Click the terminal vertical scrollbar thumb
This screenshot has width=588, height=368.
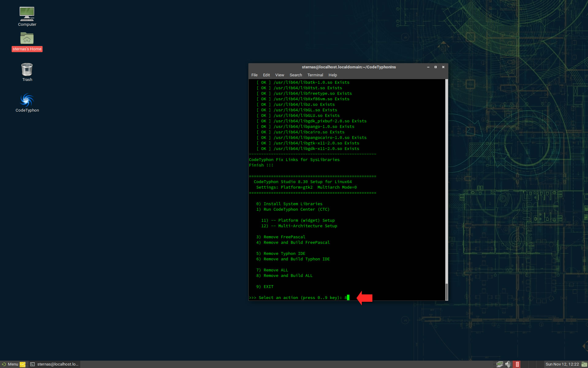point(447,292)
